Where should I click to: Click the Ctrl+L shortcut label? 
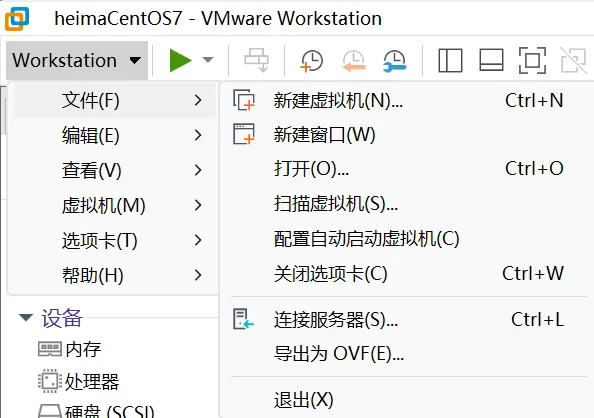(537, 319)
